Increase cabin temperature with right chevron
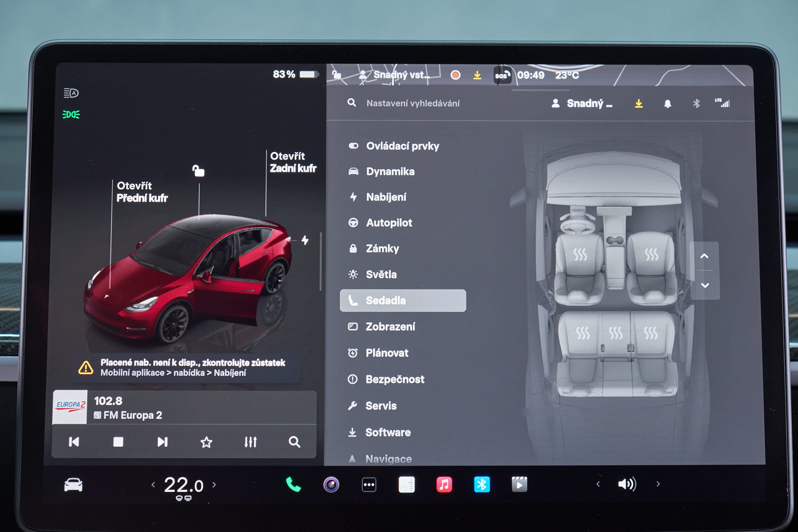 pos(214,484)
